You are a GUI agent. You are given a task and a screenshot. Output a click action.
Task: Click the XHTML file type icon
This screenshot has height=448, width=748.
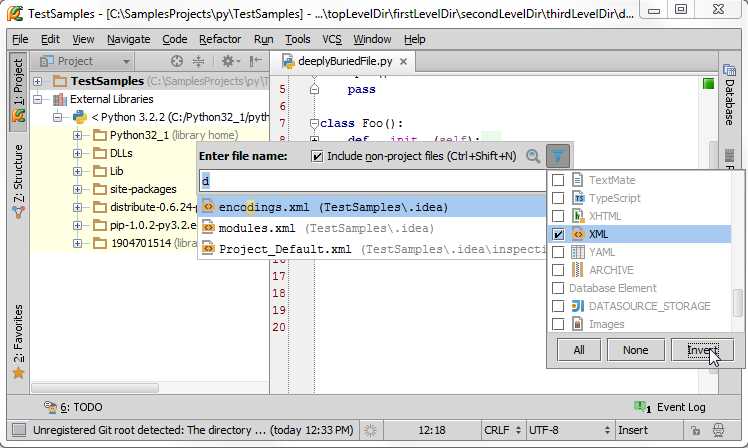(578, 216)
